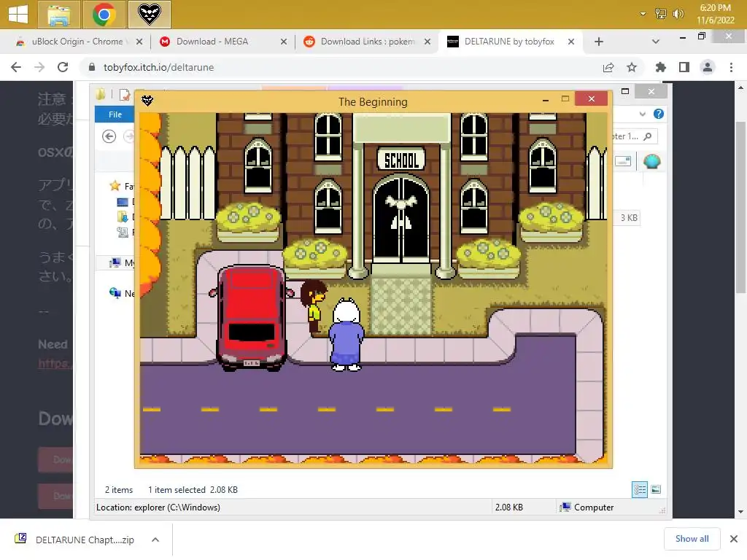Minimize The Beginning game window

(x=546, y=100)
